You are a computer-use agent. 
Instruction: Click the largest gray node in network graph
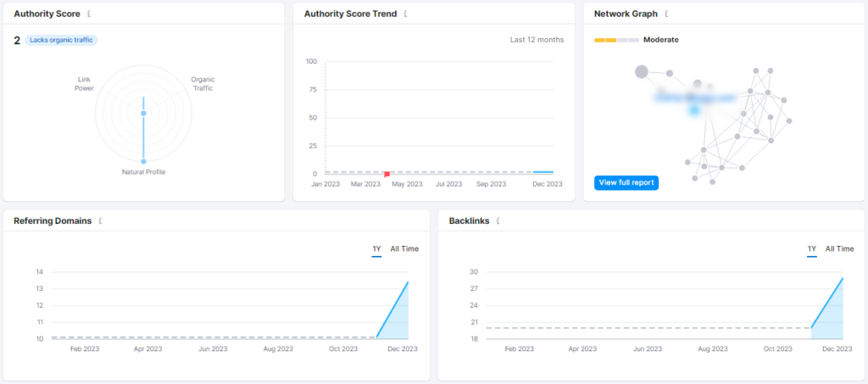641,71
